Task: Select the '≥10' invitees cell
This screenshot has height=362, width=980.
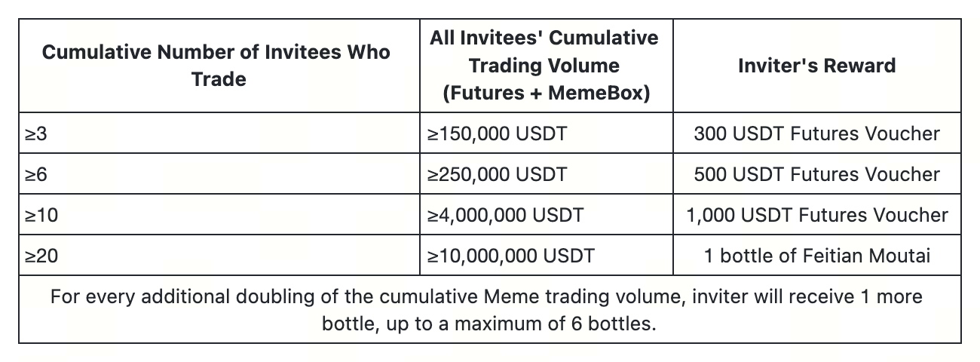Action: click(x=41, y=215)
